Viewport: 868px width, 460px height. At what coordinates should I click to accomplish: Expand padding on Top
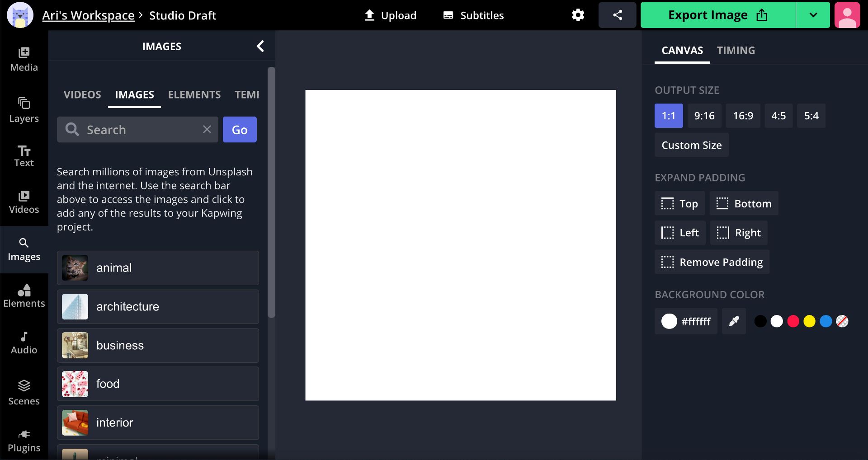pos(680,203)
